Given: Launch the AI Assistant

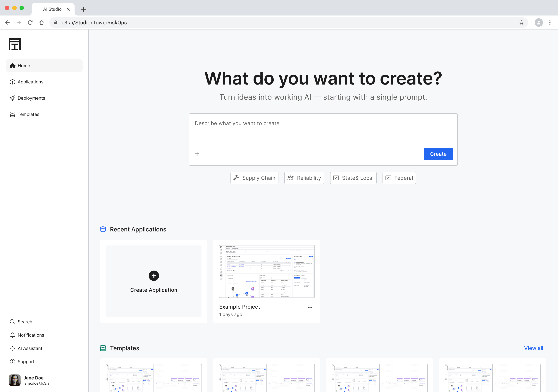Looking at the screenshot, I should click(30, 348).
